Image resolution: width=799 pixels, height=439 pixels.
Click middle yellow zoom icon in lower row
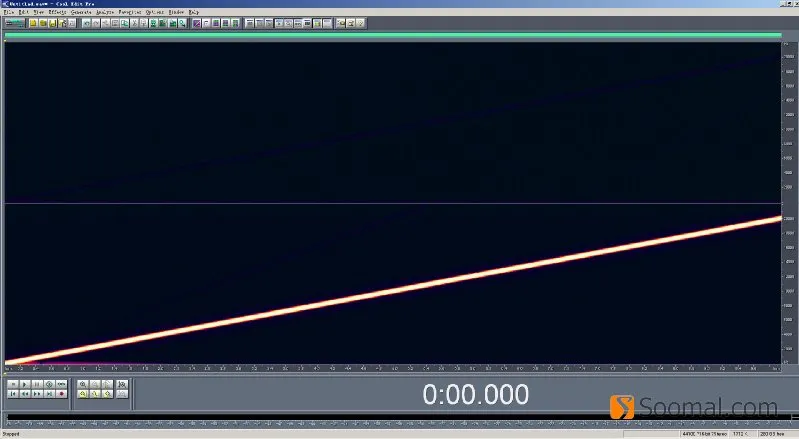95,394
